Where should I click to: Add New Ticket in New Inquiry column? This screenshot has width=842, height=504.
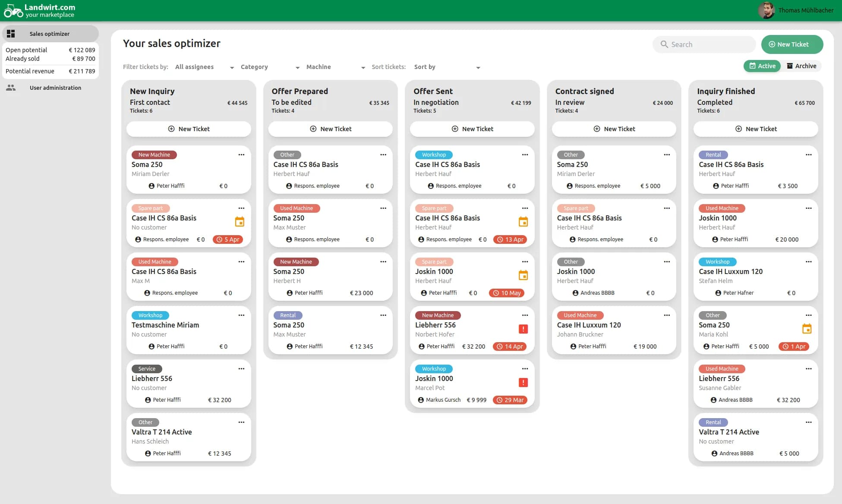coord(189,129)
